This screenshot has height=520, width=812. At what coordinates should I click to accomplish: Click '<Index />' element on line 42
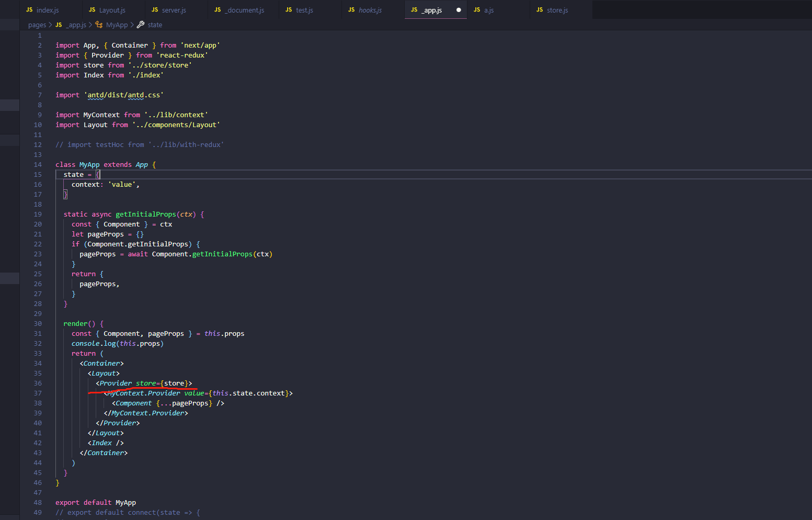point(106,443)
